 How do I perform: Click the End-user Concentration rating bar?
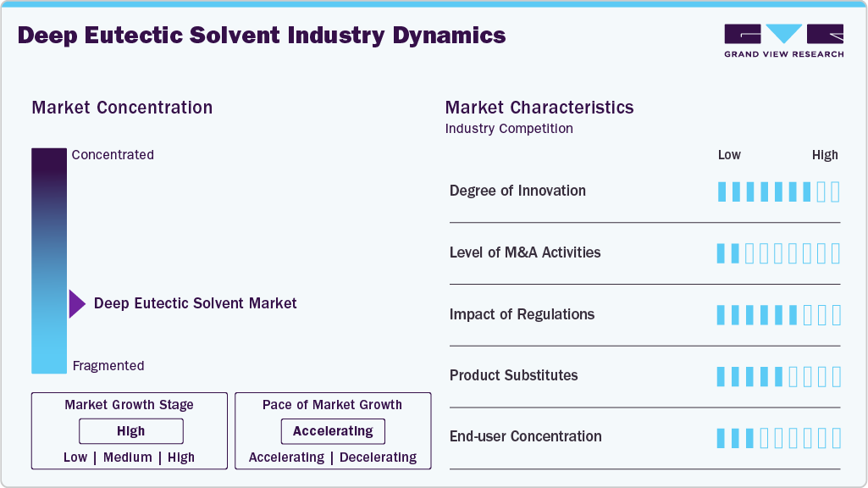pyautogui.click(x=778, y=438)
